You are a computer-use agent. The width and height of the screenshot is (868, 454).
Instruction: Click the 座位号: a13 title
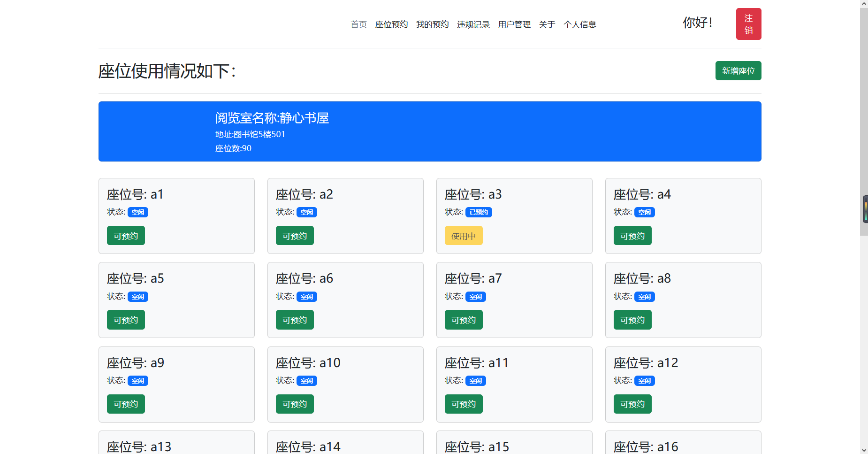pos(139,446)
